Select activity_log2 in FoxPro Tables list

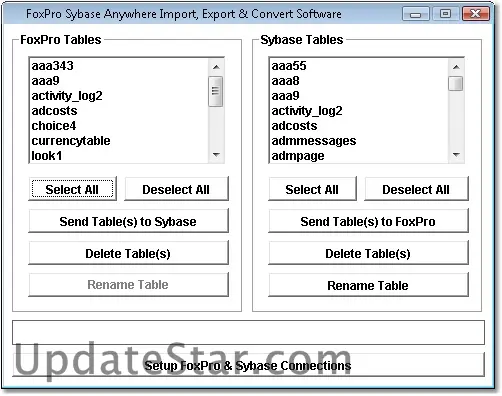pos(119,96)
